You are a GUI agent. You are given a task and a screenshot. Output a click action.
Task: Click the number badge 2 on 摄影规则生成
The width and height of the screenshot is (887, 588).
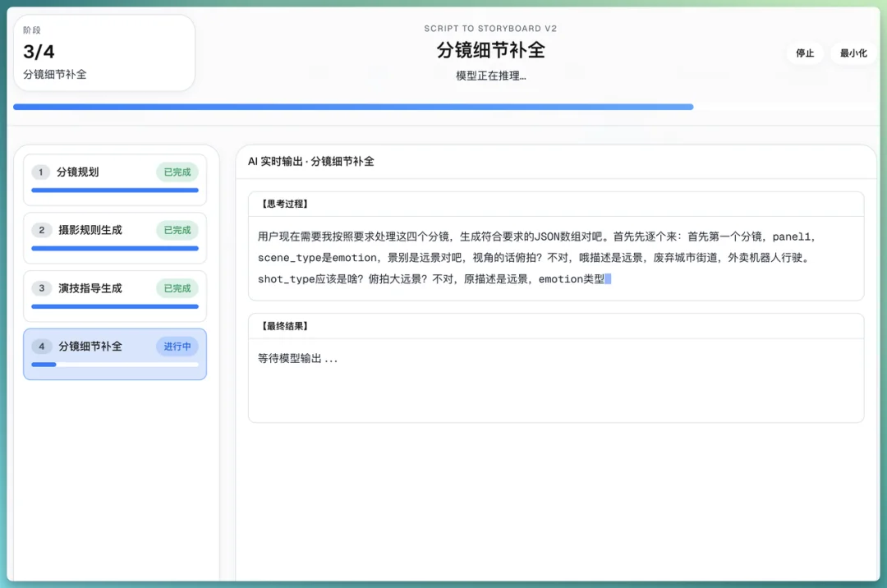tap(42, 231)
